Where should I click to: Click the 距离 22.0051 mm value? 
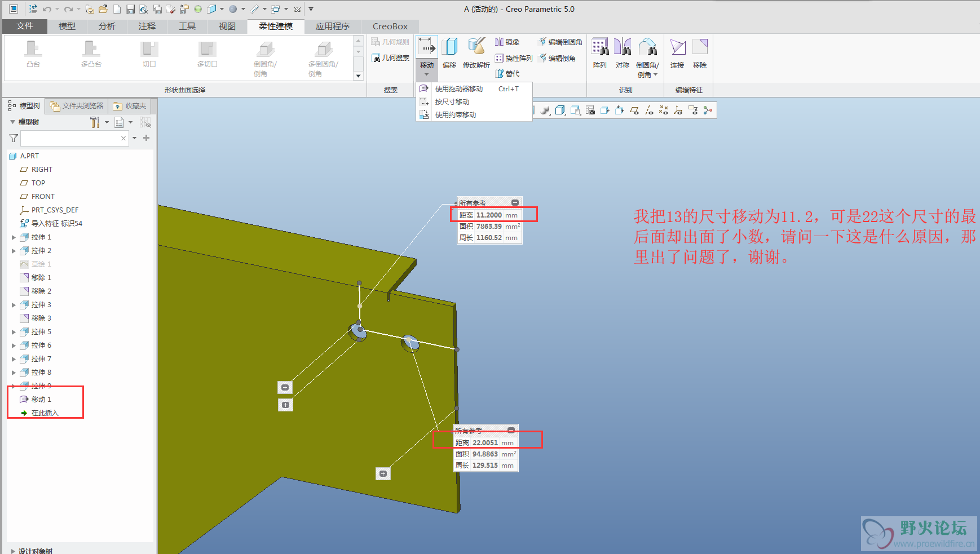[485, 442]
